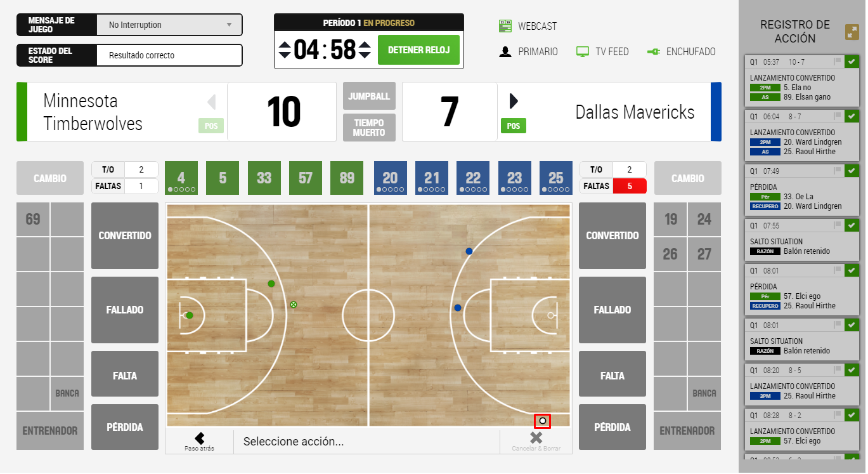Image resolution: width=868 pixels, height=474 pixels.
Task: Toggle Dallas POS possession indicator
Action: coord(514,126)
